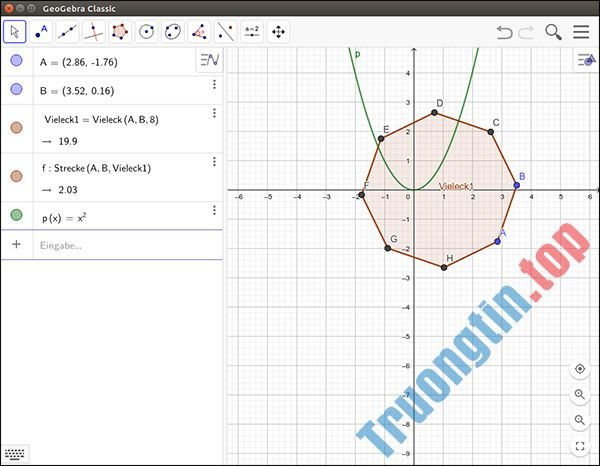Click the Eingabe input field
Viewport: 600px width, 466px height.
(x=120, y=244)
